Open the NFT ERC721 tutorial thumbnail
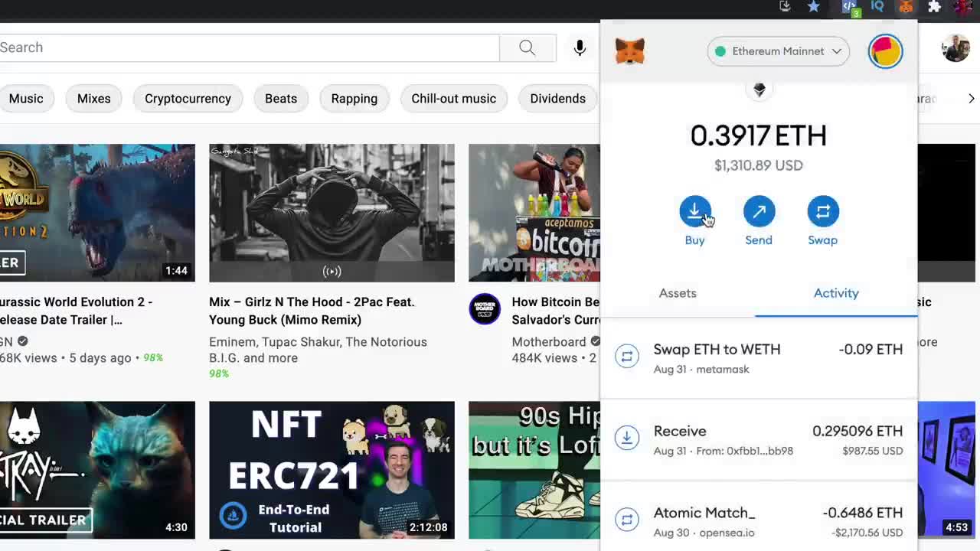Image resolution: width=980 pixels, height=551 pixels. [x=332, y=470]
